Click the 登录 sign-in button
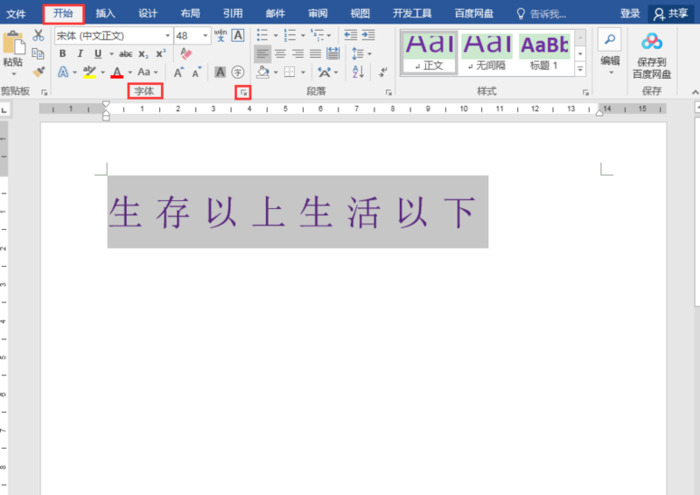The height and width of the screenshot is (495, 700). [629, 14]
